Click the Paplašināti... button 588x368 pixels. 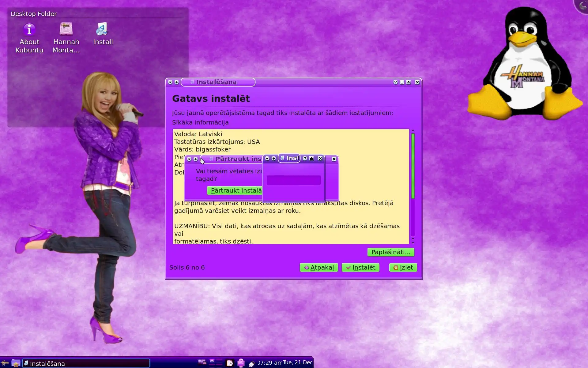(x=390, y=252)
